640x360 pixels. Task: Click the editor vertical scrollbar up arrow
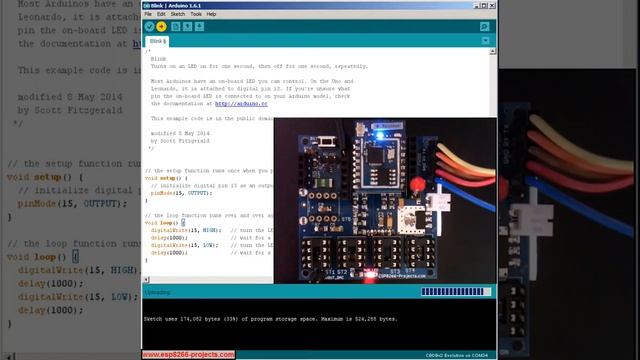493,51
